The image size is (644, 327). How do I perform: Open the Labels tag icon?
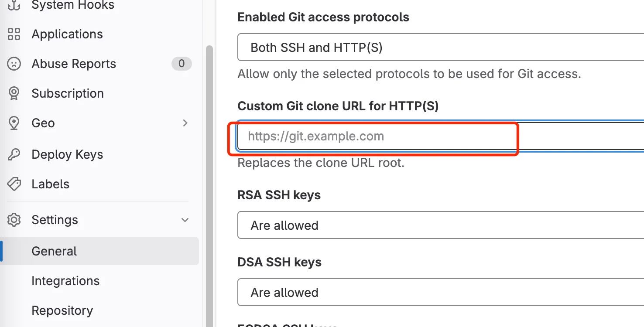click(x=14, y=184)
